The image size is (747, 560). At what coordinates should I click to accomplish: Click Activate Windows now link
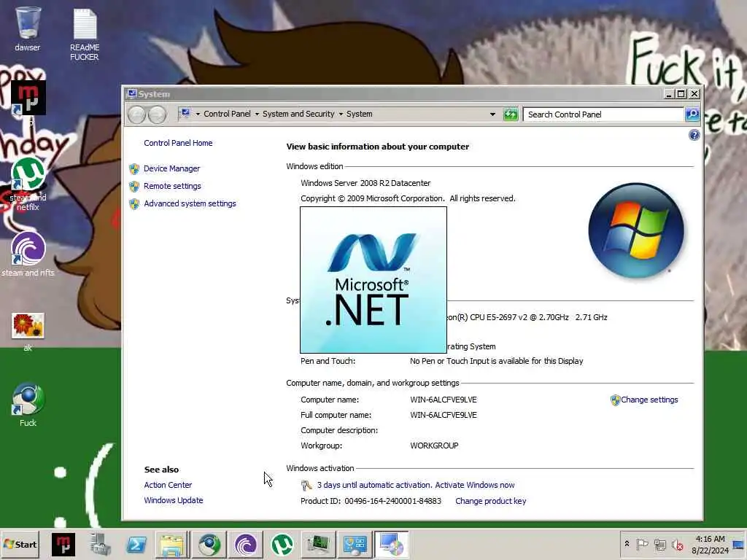(475, 485)
